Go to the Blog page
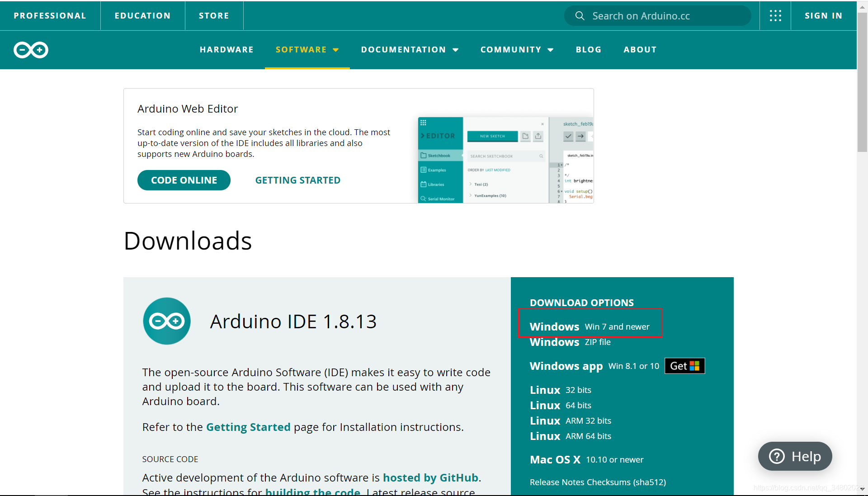 pos(589,50)
